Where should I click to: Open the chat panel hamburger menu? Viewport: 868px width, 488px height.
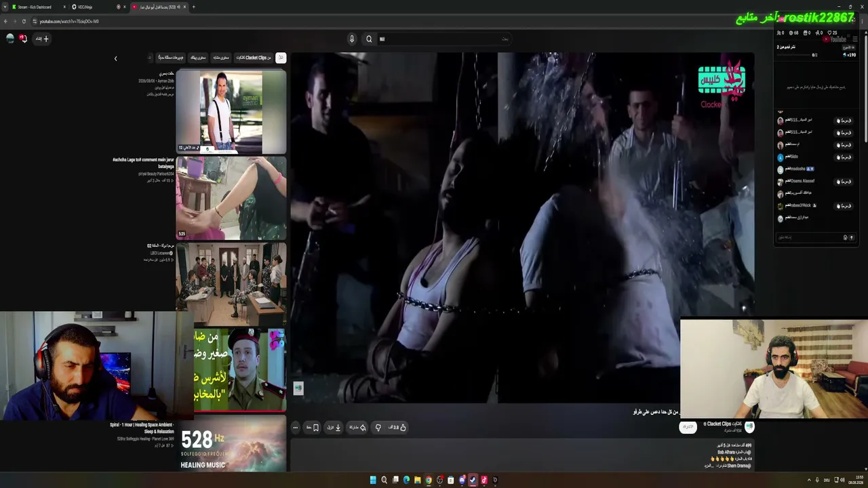(x=856, y=39)
